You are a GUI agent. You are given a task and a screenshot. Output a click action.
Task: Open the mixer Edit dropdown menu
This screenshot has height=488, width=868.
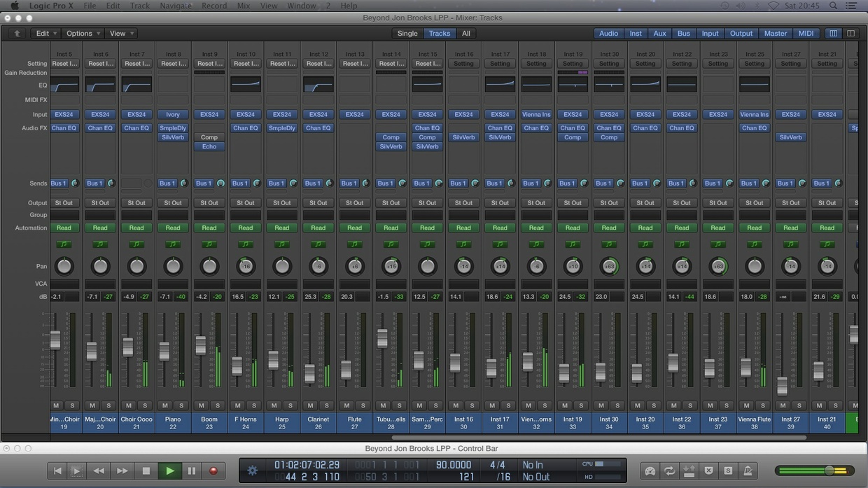46,33
